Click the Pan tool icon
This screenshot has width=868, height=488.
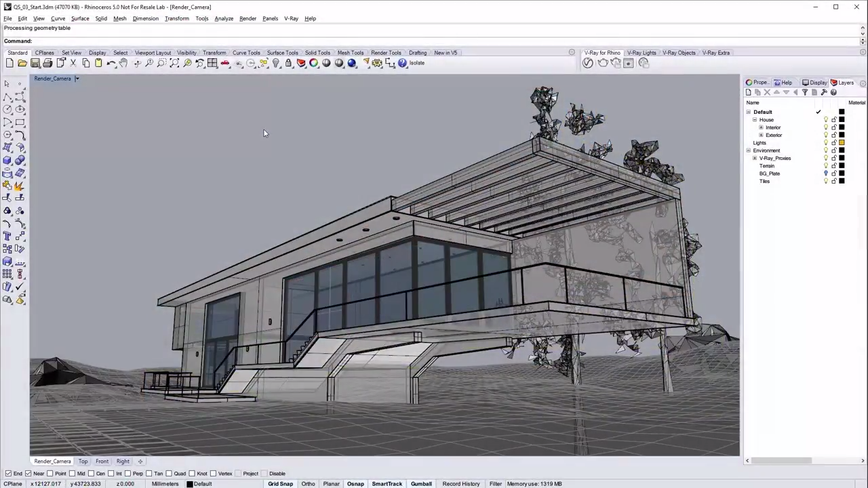coord(123,62)
